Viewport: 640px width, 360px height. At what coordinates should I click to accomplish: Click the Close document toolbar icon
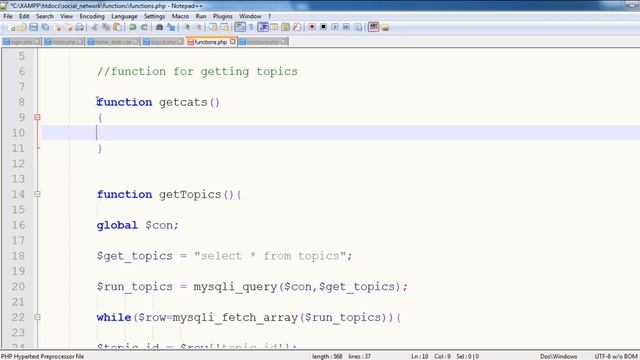point(58,27)
